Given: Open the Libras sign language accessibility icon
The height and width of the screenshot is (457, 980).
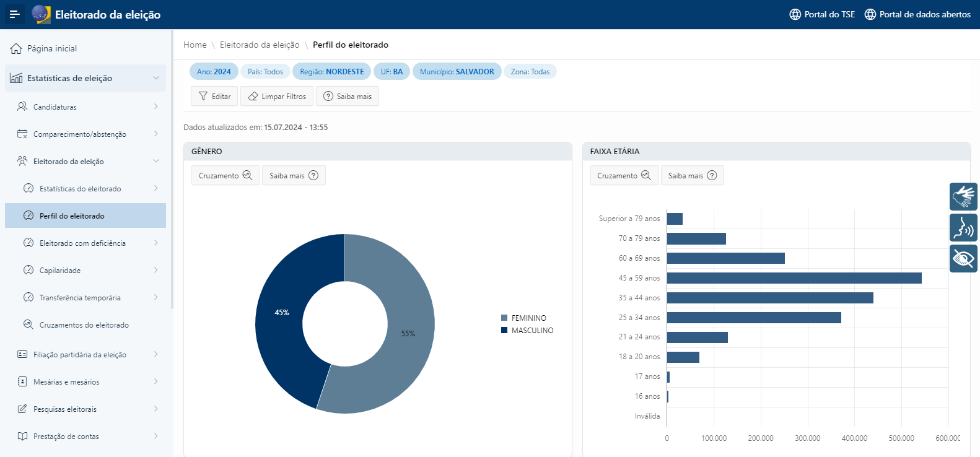Looking at the screenshot, I should tap(963, 196).
